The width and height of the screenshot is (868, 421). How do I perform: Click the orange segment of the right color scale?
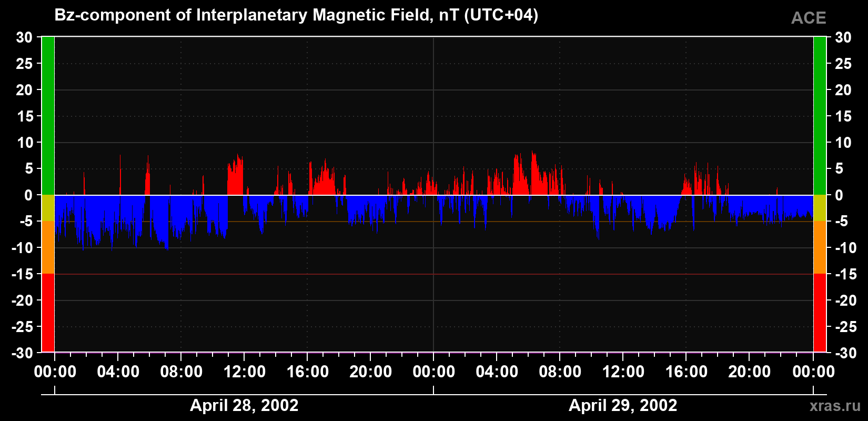(x=820, y=247)
